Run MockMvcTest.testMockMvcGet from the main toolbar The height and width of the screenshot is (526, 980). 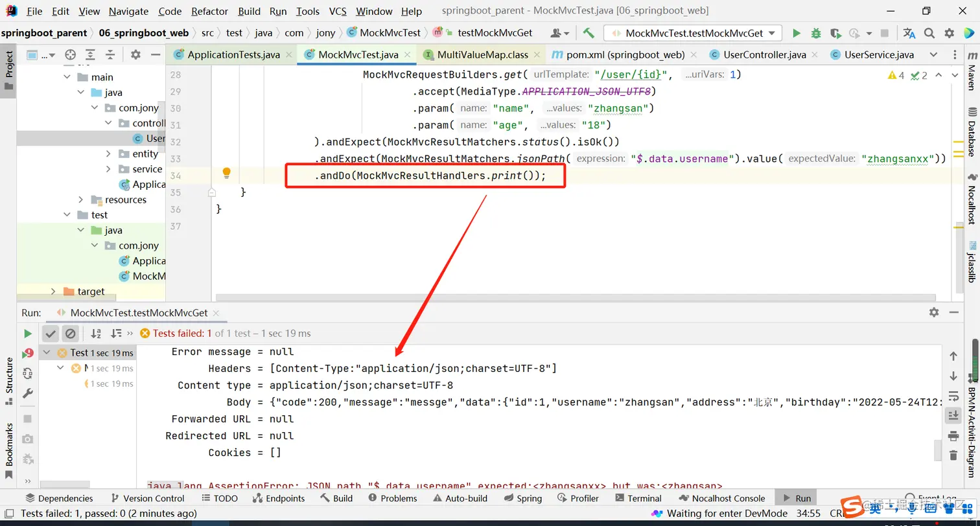coord(797,33)
